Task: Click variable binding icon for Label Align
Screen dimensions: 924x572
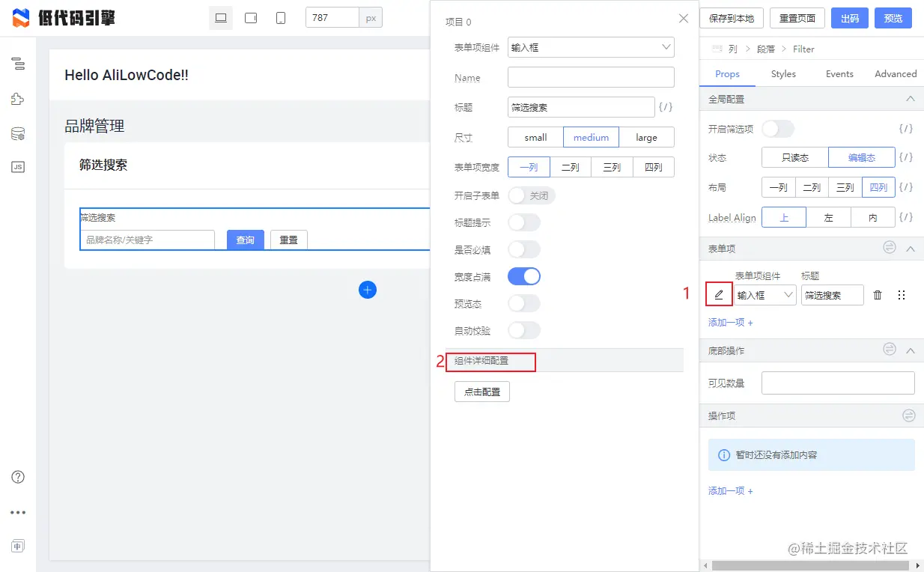Action: (906, 217)
